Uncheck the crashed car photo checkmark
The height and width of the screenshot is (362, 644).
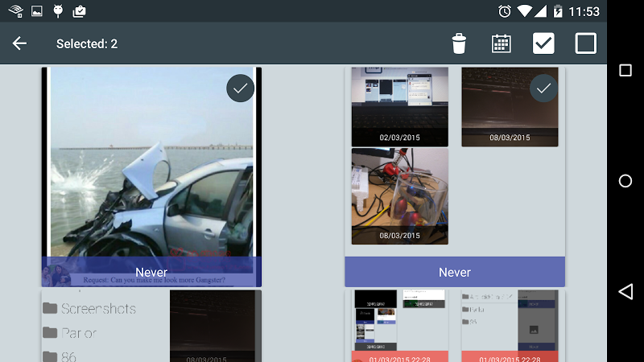click(x=240, y=88)
